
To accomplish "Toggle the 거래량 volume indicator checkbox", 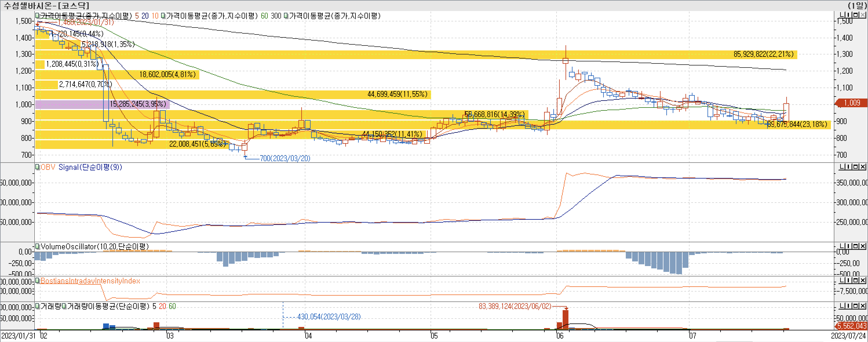I will 38,306.
